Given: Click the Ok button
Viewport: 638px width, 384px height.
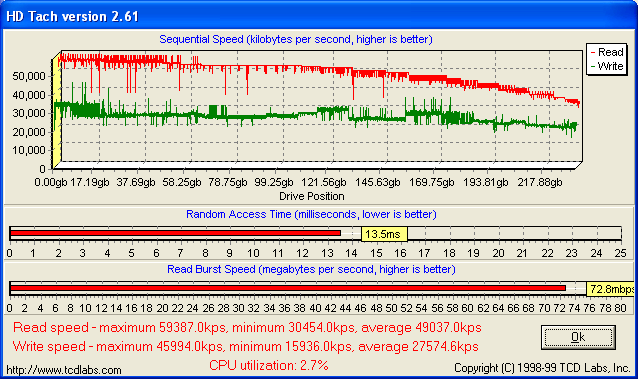Looking at the screenshot, I should tap(578, 337).
